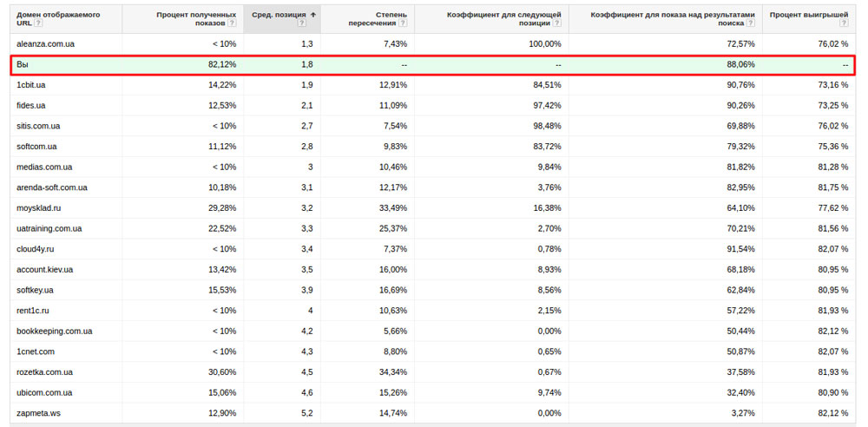Select the softkey.ua domain cell

point(35,290)
